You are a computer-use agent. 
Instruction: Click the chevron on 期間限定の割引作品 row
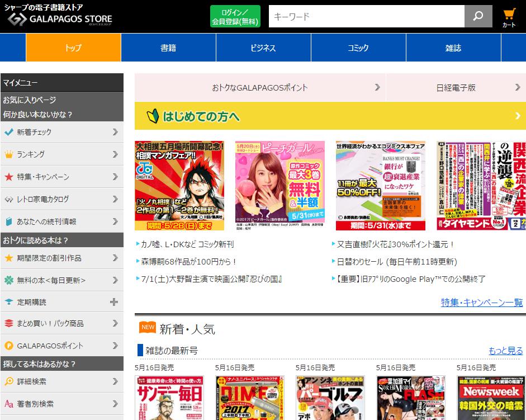coord(115,258)
